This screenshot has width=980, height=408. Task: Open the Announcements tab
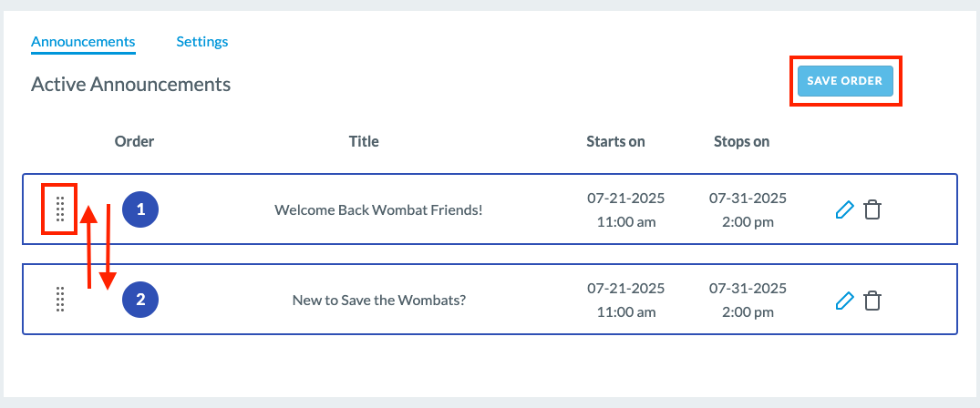point(83,42)
